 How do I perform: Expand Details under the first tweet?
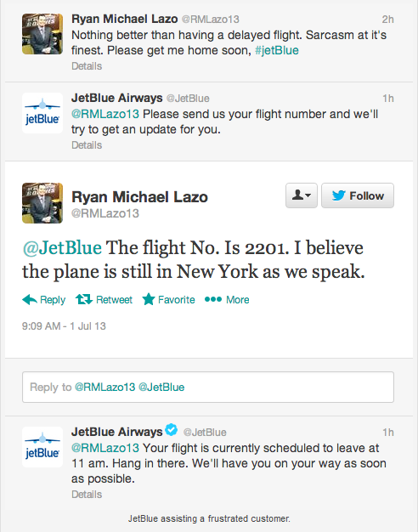point(87,65)
